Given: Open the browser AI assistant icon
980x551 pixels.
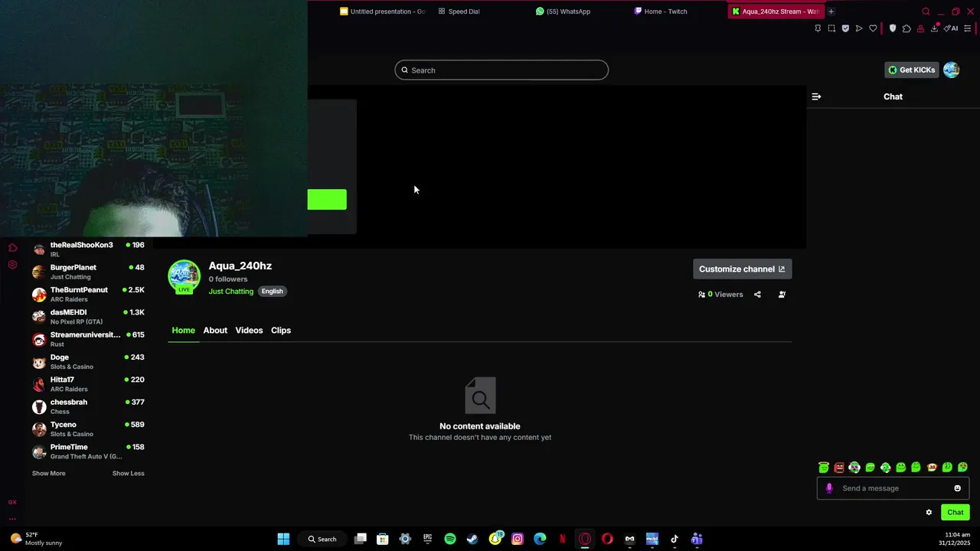Looking at the screenshot, I should pyautogui.click(x=951, y=28).
